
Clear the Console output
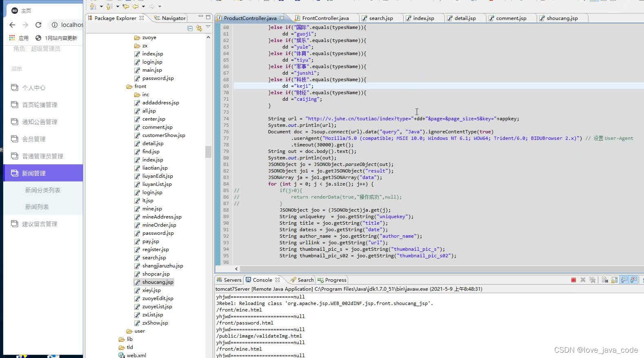pos(605,280)
